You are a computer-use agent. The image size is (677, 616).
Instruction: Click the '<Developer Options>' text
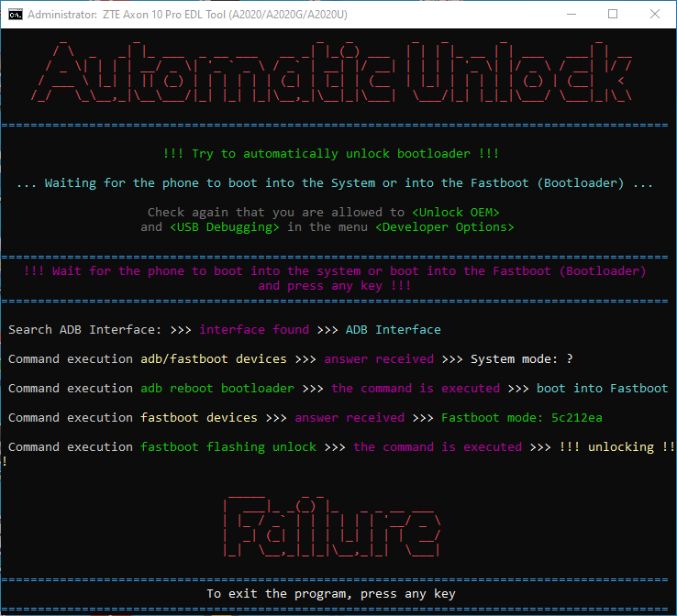tap(445, 227)
